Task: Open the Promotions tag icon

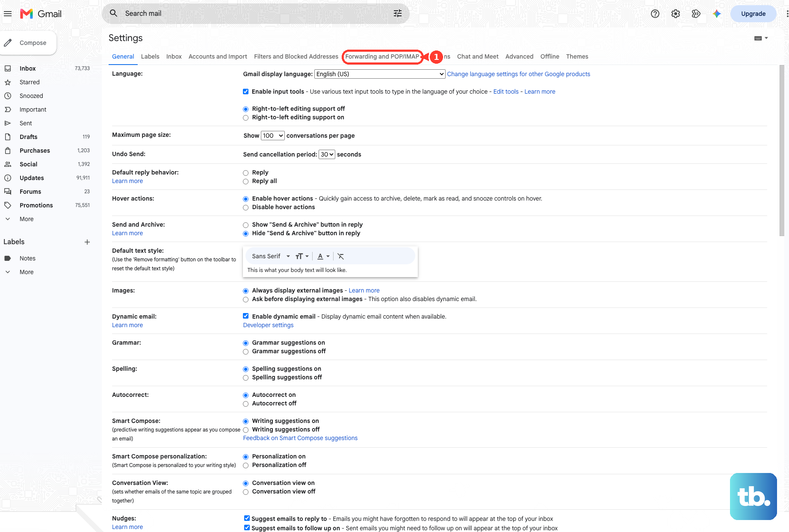Action: pyautogui.click(x=8, y=205)
